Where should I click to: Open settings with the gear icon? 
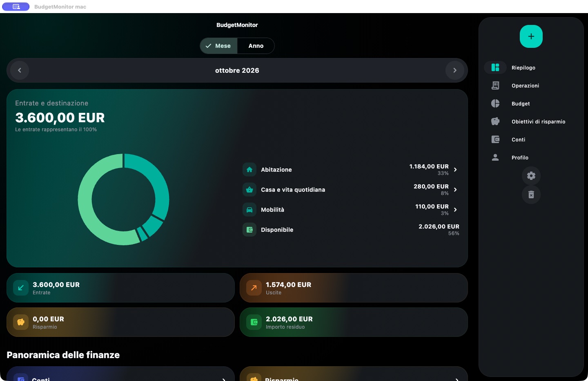531,176
